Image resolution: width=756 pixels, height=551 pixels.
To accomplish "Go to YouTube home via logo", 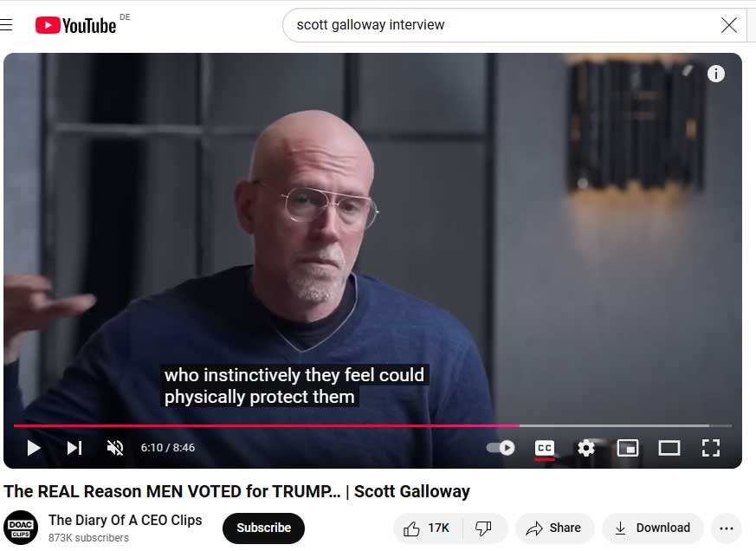I will click(x=76, y=25).
